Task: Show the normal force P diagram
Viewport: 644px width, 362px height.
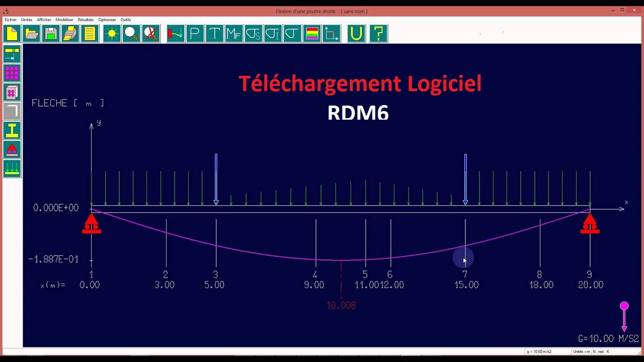Action: pos(195,33)
